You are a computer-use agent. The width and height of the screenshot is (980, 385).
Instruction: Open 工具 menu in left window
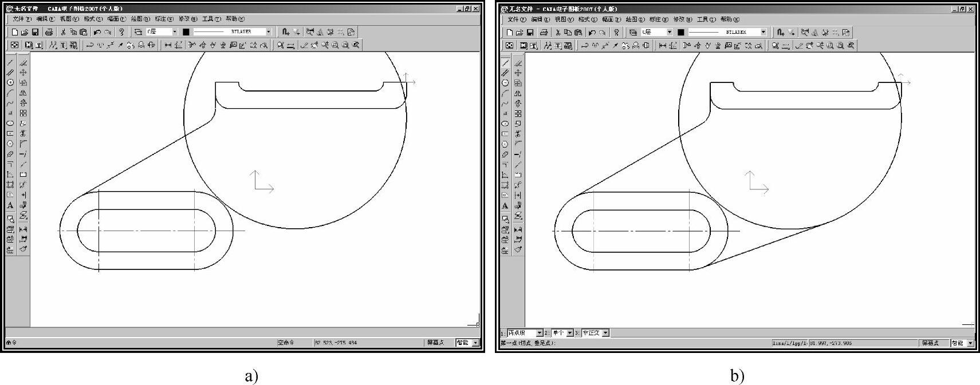(x=211, y=19)
